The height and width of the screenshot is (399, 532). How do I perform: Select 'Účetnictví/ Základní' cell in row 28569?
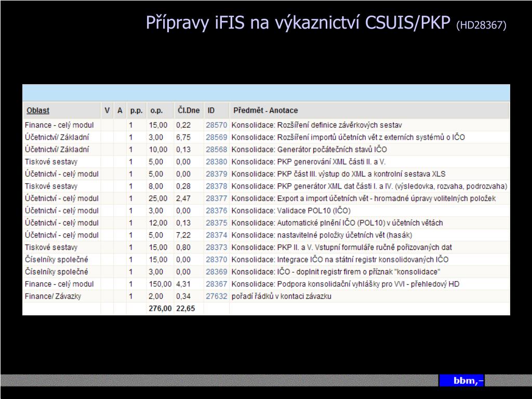(x=57, y=137)
